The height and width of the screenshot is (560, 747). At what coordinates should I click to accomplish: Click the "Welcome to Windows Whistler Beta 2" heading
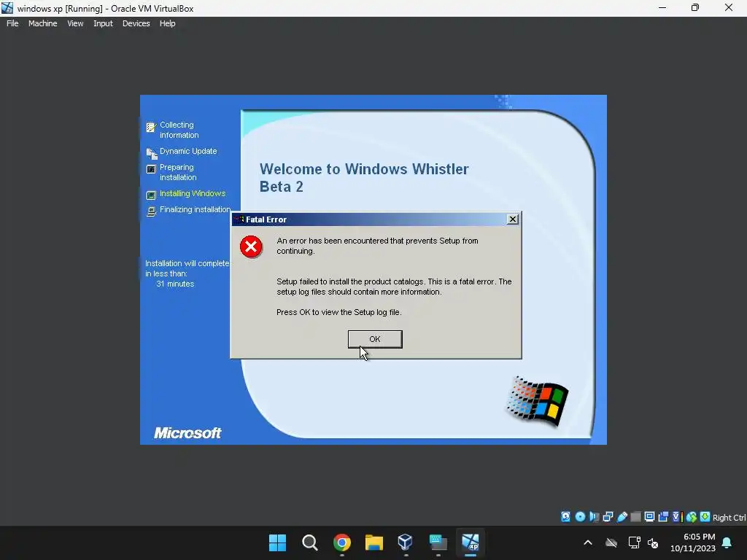(364, 178)
